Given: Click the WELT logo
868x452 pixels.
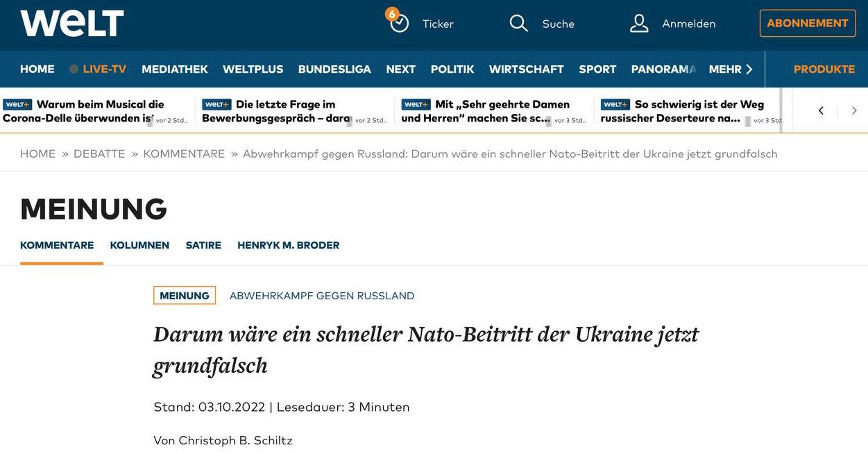Looking at the screenshot, I should (72, 24).
